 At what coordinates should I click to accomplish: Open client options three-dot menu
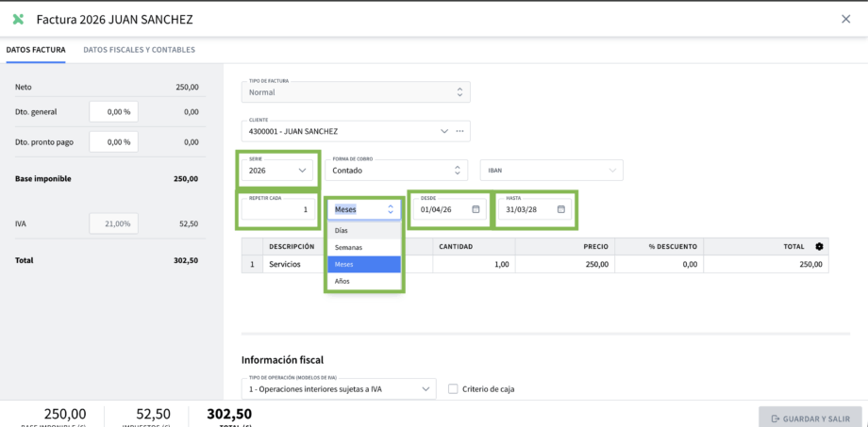460,131
